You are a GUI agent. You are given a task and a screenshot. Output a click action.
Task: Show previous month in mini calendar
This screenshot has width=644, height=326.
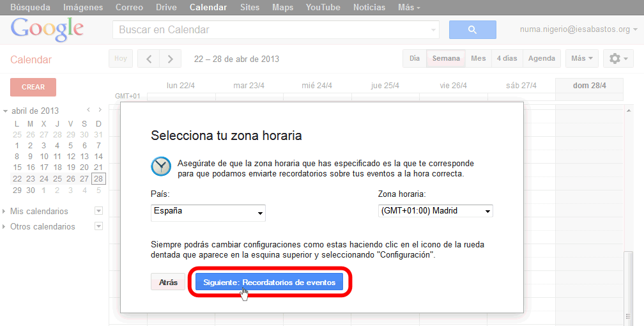[88, 110]
